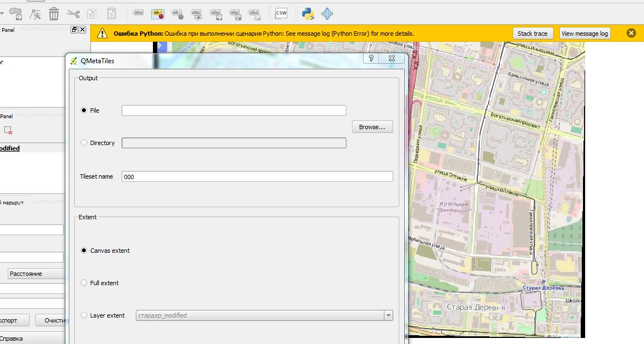Dismiss the Python error message bar

631,34
